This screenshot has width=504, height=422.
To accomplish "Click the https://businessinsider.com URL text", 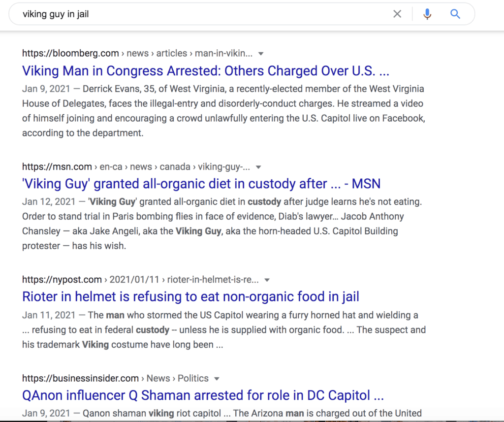I will (x=80, y=378).
